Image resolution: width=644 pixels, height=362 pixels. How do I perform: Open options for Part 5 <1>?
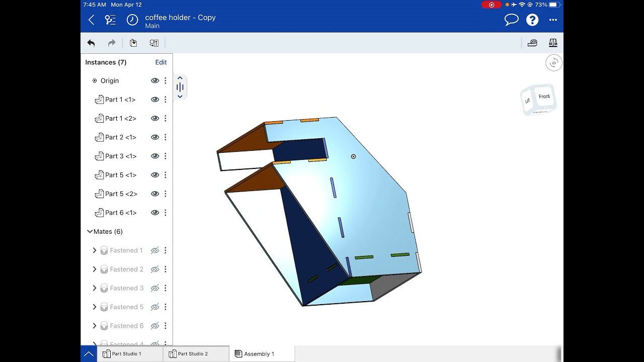(x=165, y=175)
